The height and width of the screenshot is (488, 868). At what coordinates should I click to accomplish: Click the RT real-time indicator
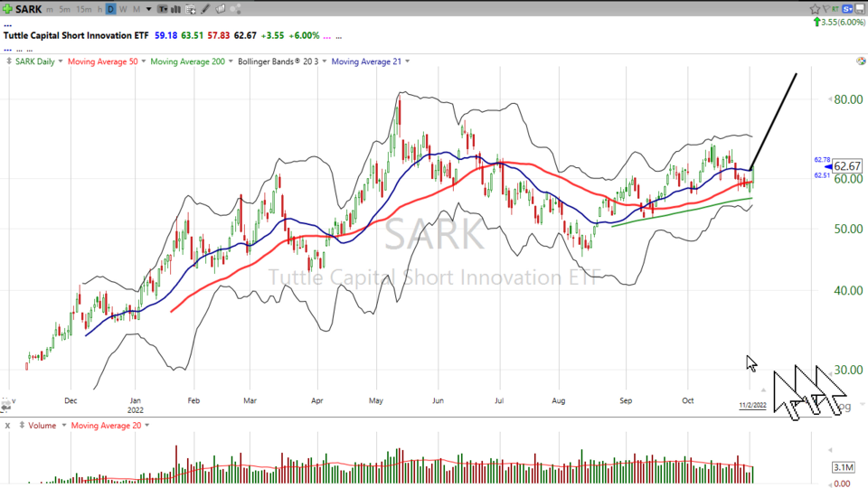coord(835,9)
